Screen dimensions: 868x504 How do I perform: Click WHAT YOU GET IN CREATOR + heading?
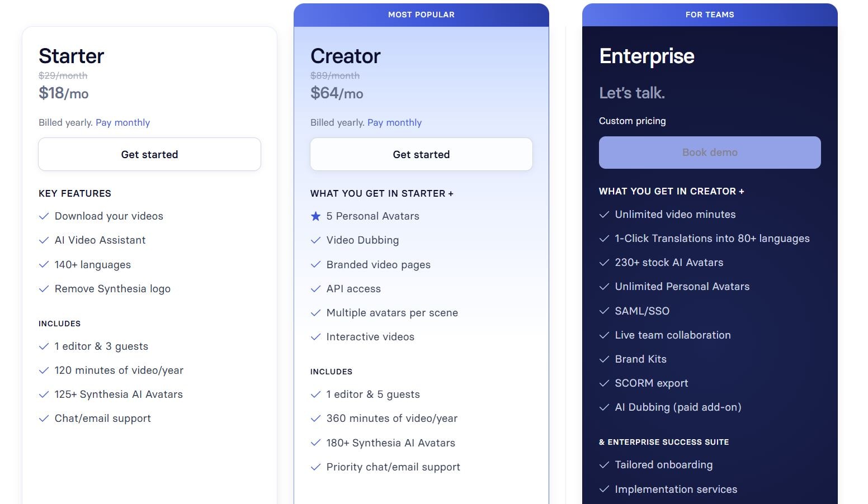pyautogui.click(x=672, y=191)
